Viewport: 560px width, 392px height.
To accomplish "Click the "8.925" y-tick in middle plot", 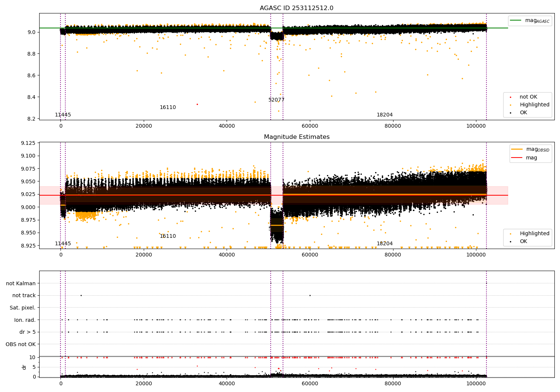I will coord(29,246).
